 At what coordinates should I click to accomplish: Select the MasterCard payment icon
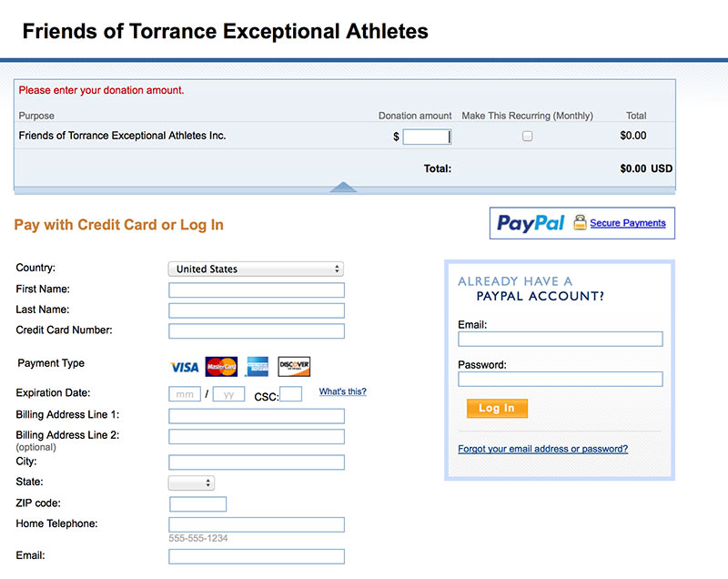click(x=221, y=367)
